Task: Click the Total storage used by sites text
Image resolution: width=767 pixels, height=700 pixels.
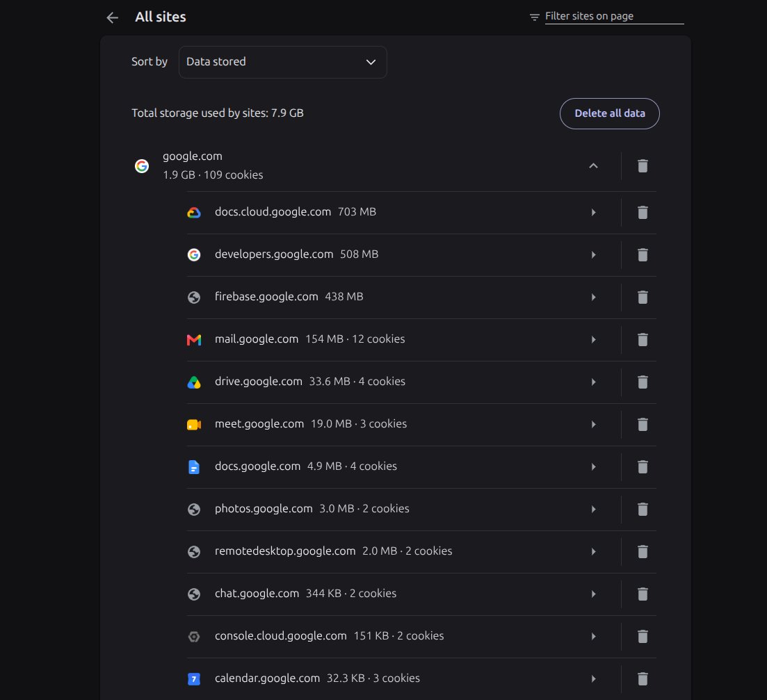Action: click(217, 113)
